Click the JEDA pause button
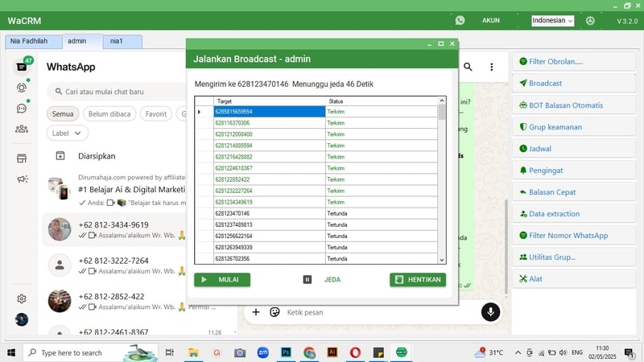The height and width of the screenshot is (362, 644). (322, 279)
